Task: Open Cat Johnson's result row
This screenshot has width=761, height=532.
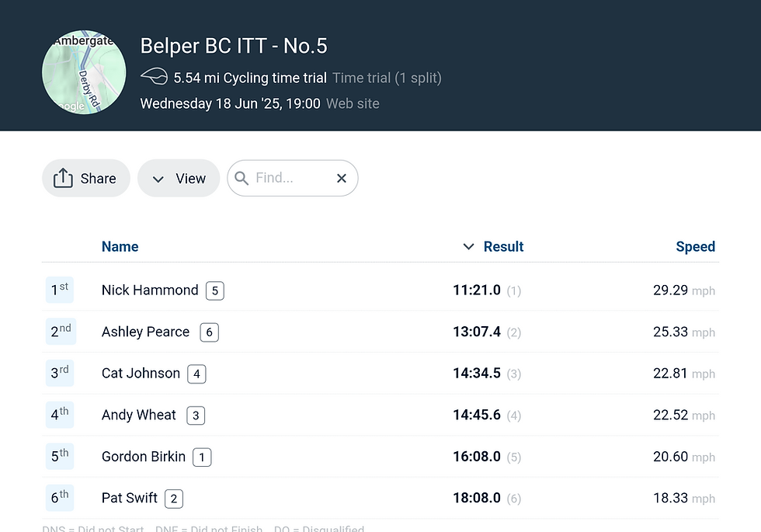Action: 380,374
